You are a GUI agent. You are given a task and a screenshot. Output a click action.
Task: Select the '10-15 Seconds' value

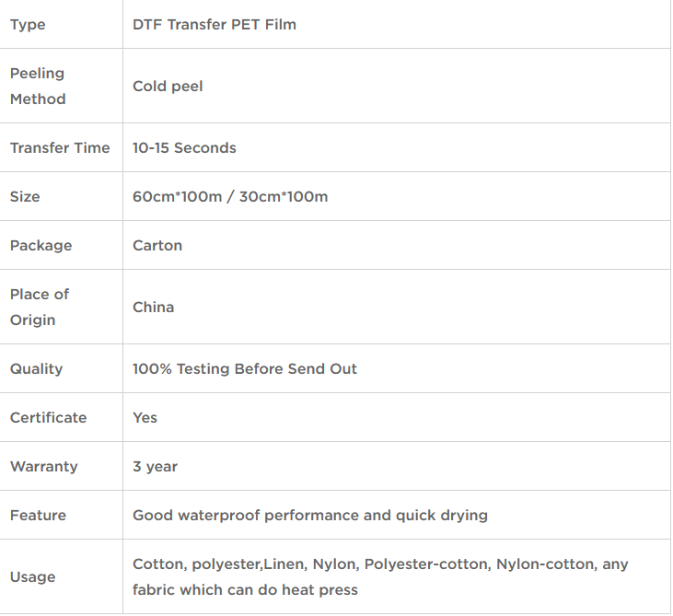click(184, 147)
